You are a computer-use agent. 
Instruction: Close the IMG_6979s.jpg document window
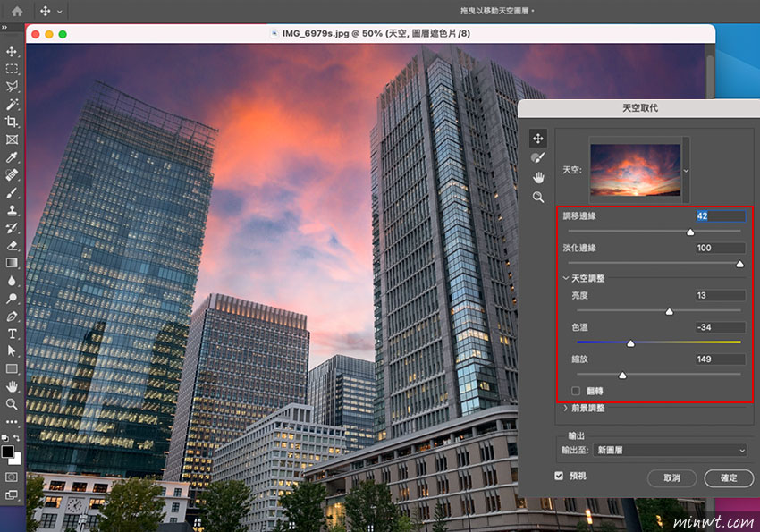tap(36, 34)
